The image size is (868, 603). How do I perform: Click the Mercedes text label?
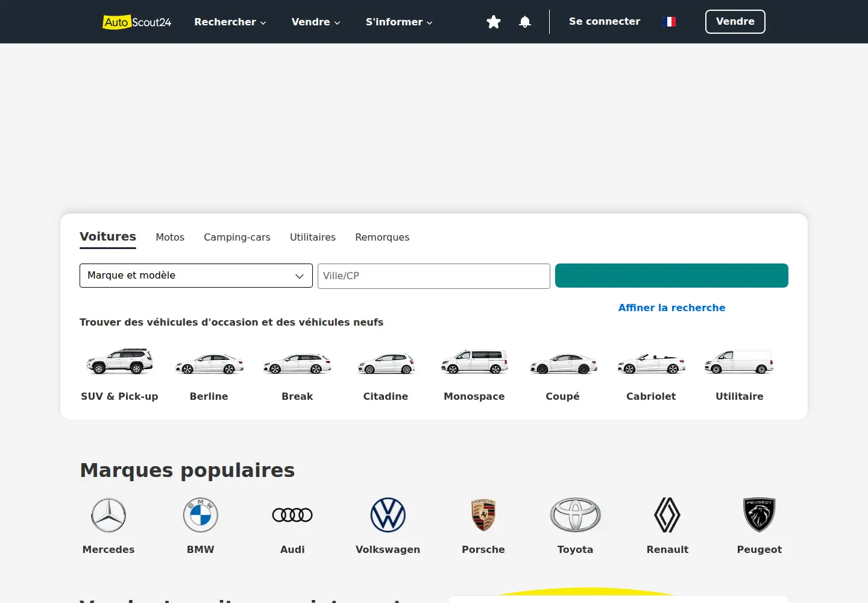pyautogui.click(x=108, y=549)
